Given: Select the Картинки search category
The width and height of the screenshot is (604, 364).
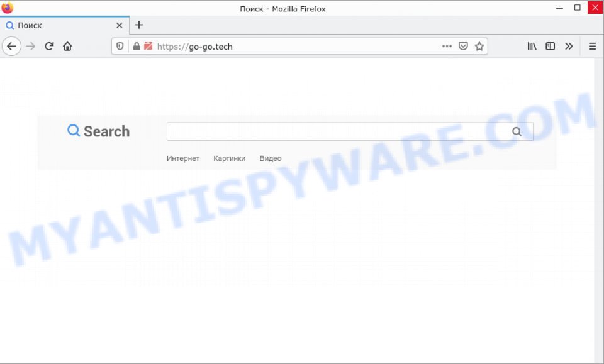Looking at the screenshot, I should pos(230,158).
